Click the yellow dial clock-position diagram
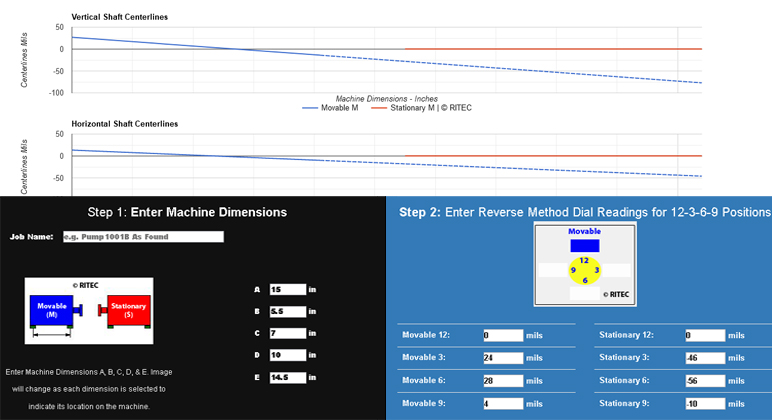 [585, 271]
